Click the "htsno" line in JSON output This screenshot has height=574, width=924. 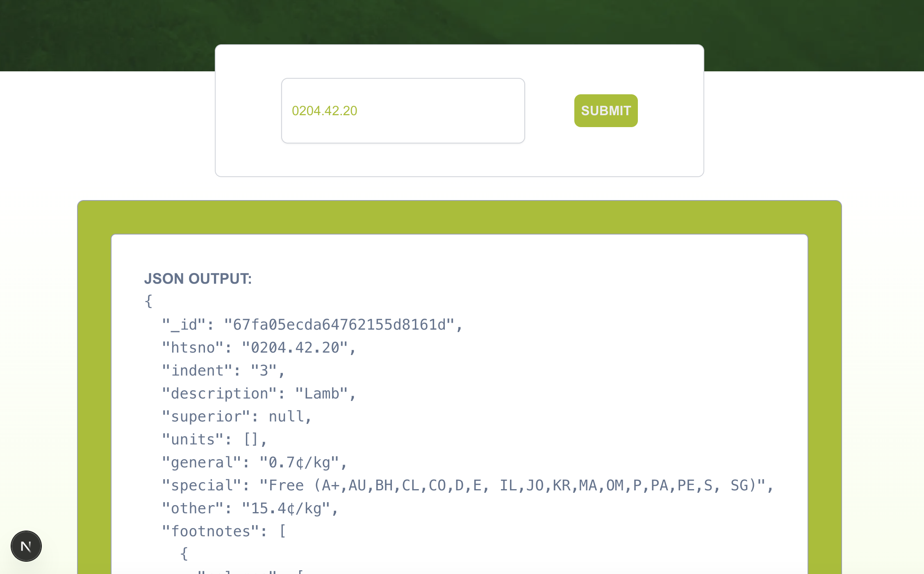(x=258, y=348)
